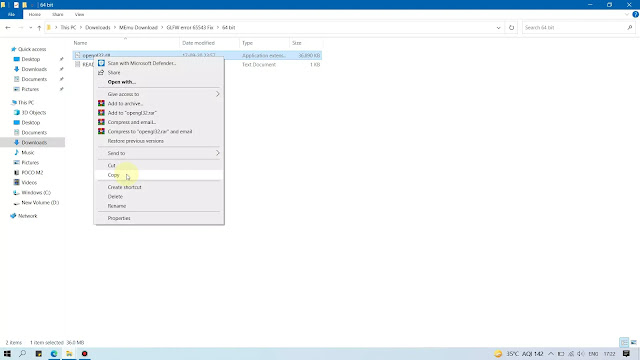Expand the Send to submenu

[x=159, y=153]
